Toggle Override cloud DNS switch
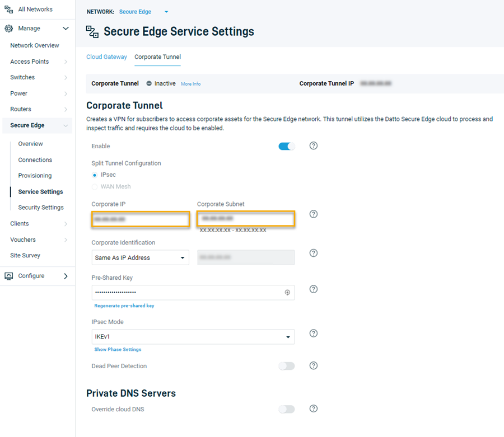 287,409
